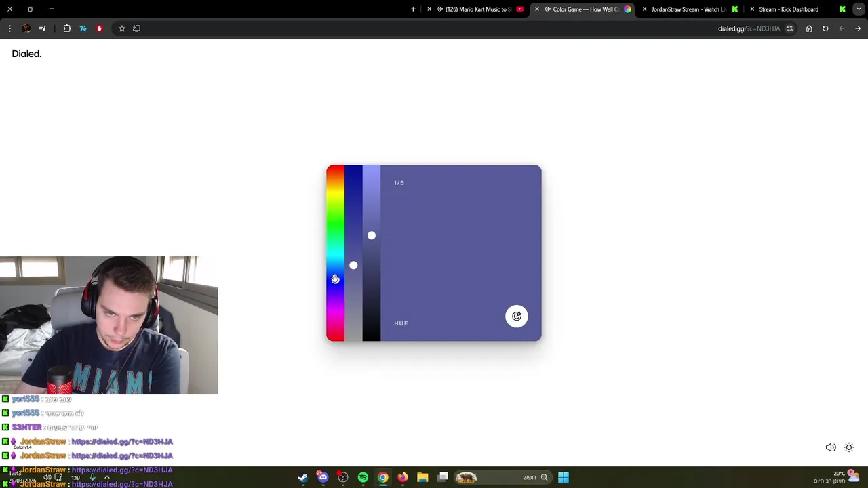Image resolution: width=868 pixels, height=488 pixels.
Task: Open Discord from the taskbar
Action: click(x=323, y=477)
